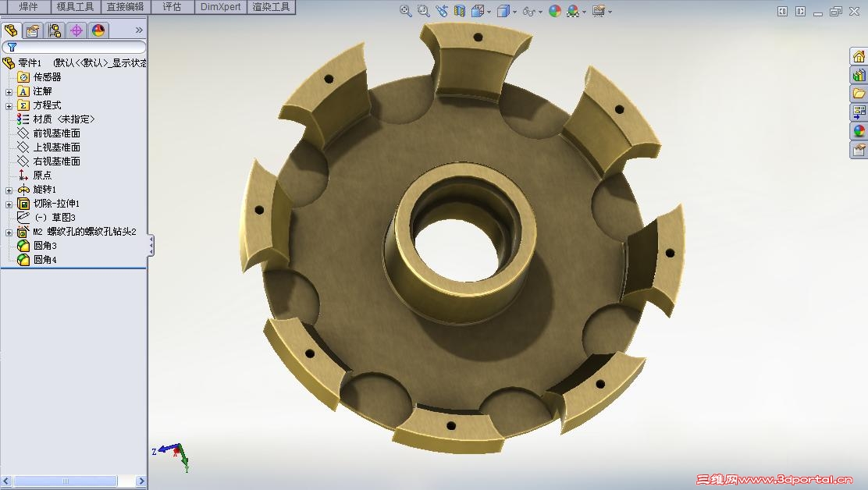
Task: Open the View Settings dropdown arrow
Action: (x=610, y=12)
